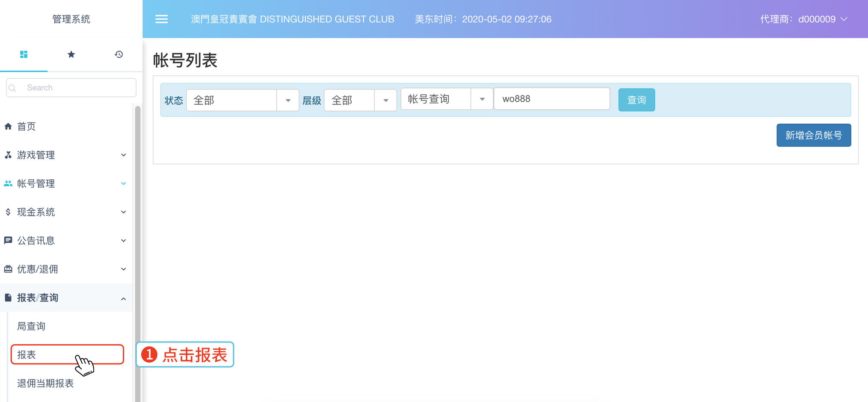Click the 公告讯息 message icon
This screenshot has width=868, height=402.
pos(8,241)
